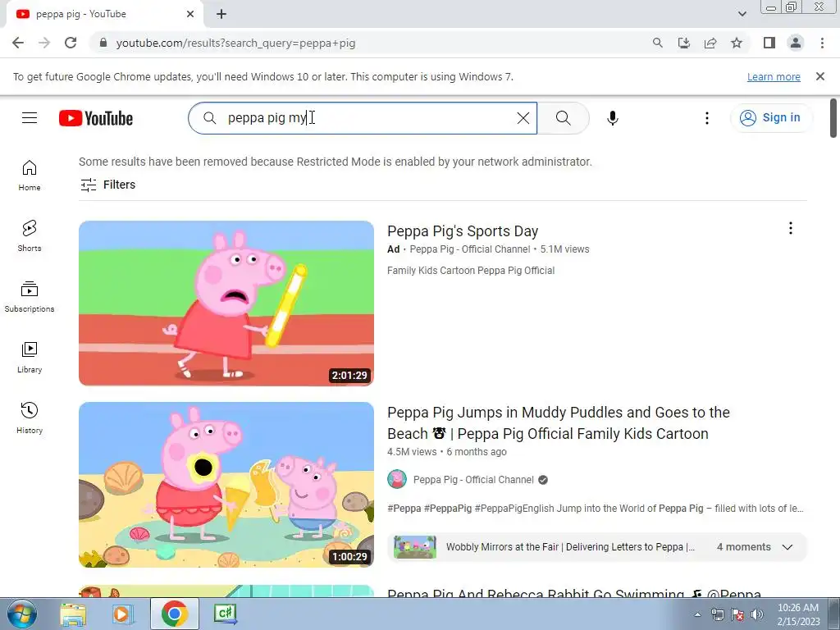Open History in the sidebar
This screenshot has width=840, height=630.
point(30,418)
